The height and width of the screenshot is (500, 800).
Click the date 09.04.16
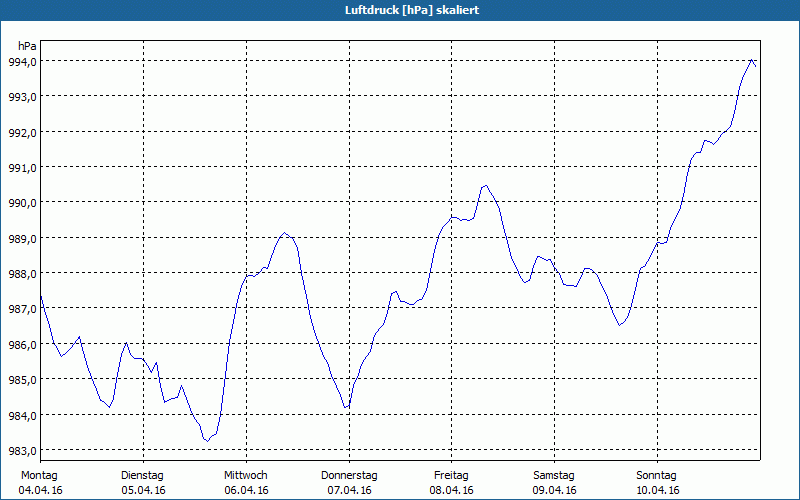click(x=555, y=490)
